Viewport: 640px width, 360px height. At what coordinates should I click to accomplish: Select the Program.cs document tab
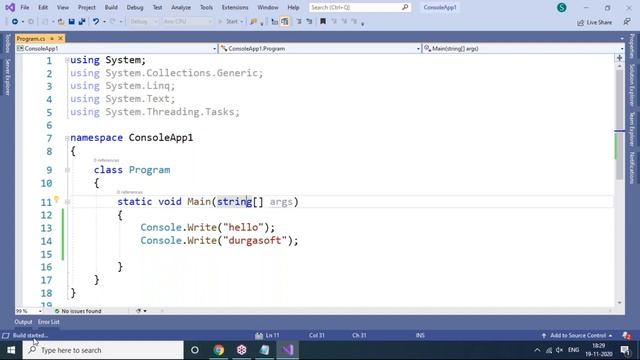click(x=31, y=38)
